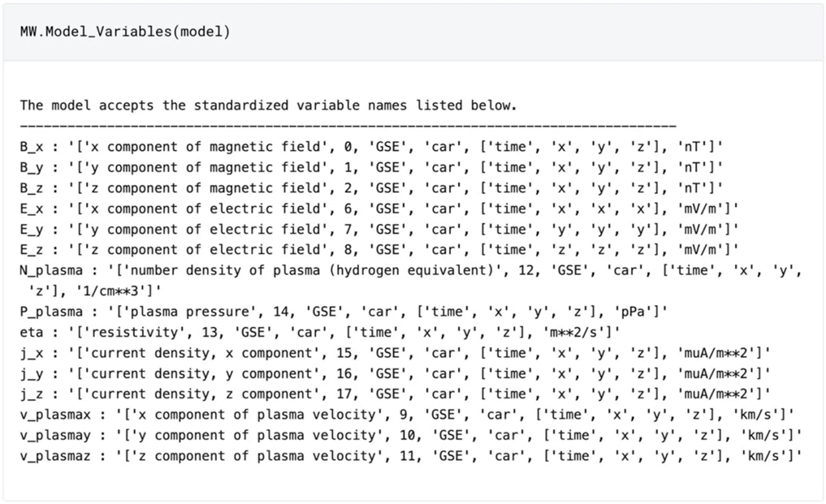Screen dimensions: 826x504
Task: Click the j_x current density entry
Action: click(394, 353)
